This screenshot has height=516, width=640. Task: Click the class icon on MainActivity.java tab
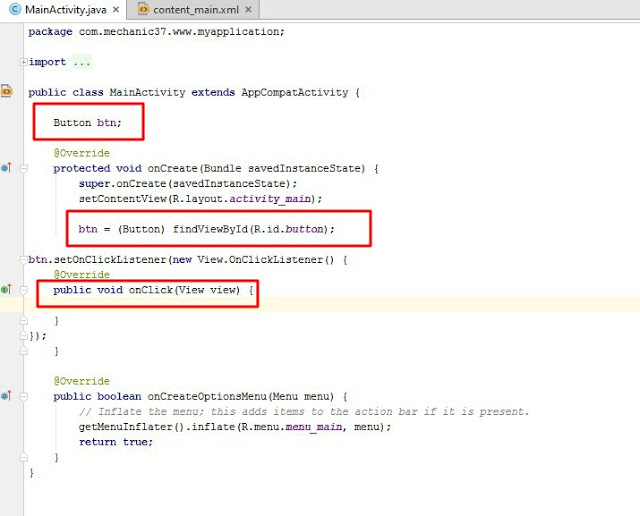click(x=15, y=9)
